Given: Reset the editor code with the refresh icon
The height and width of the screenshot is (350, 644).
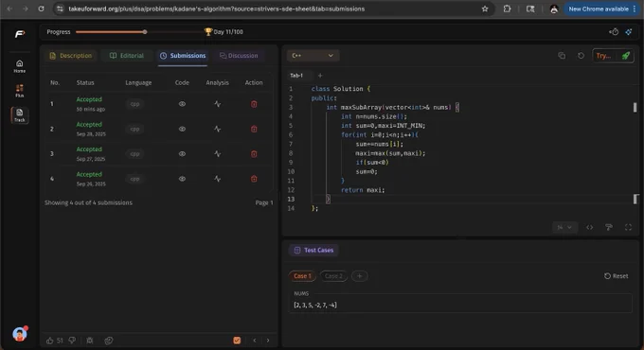Looking at the screenshot, I should coord(581,56).
